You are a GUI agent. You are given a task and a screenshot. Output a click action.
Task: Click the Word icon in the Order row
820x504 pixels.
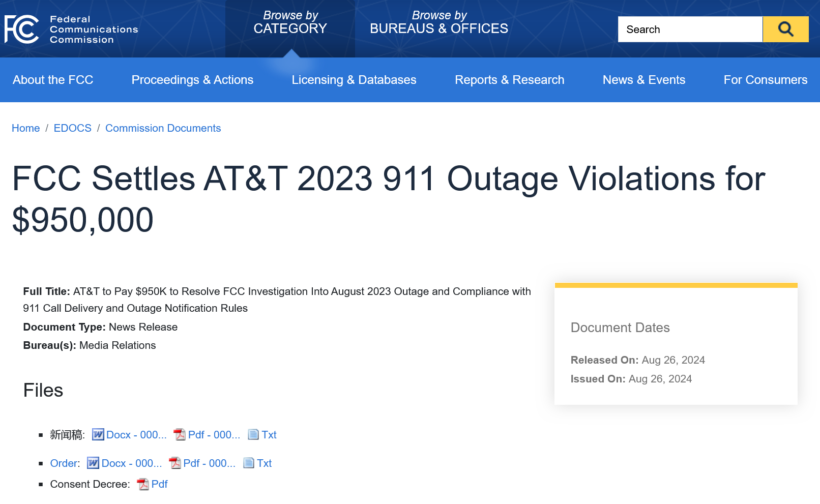(x=93, y=463)
